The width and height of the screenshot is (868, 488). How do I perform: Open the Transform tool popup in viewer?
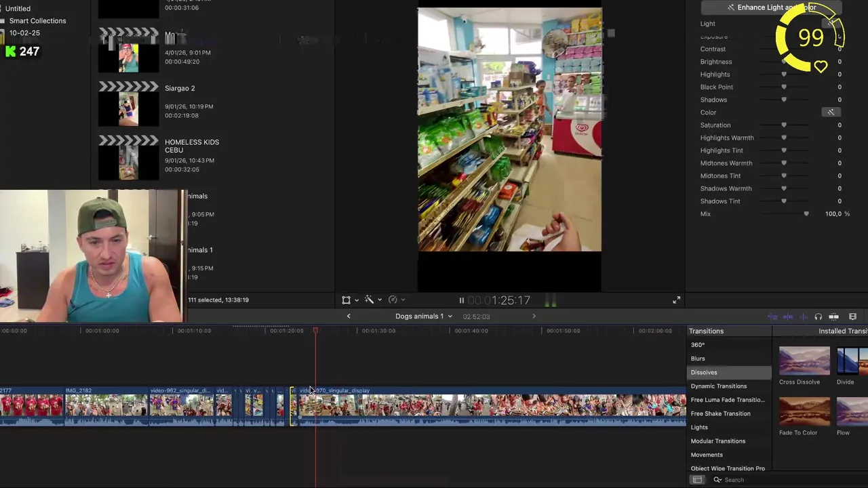point(346,300)
